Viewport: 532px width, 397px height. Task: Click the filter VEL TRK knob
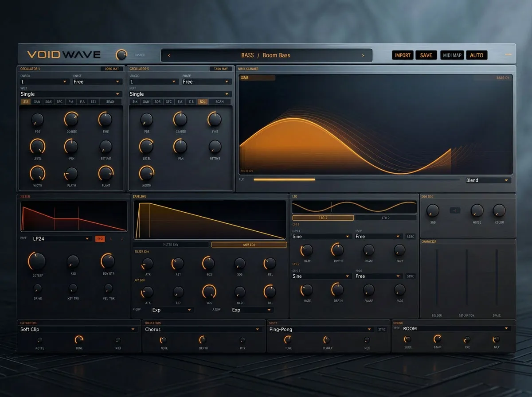tap(108, 289)
